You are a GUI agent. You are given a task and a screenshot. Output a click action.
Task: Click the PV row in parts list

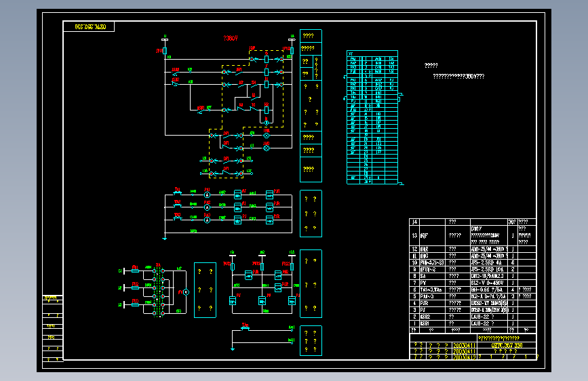(x=473, y=283)
